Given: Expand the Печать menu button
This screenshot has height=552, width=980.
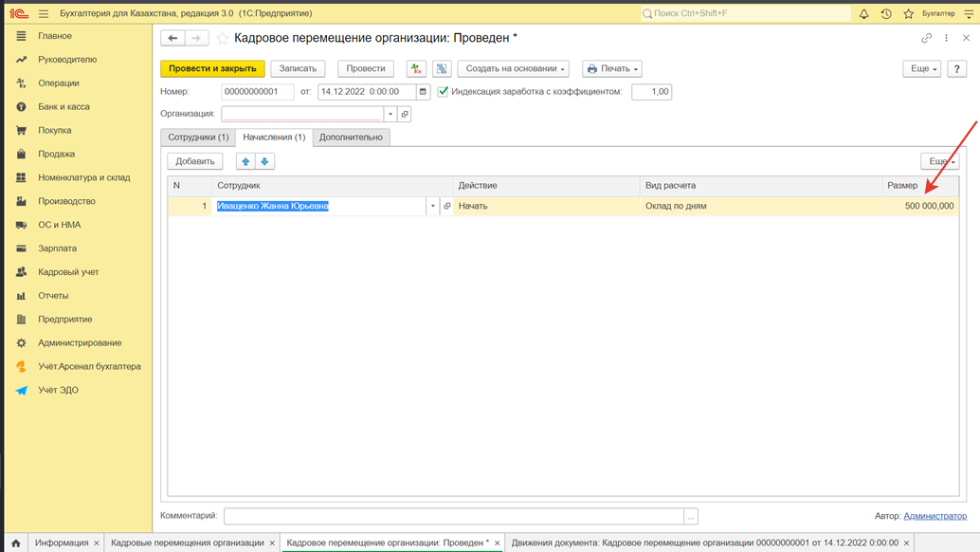Looking at the screenshot, I should (x=612, y=69).
